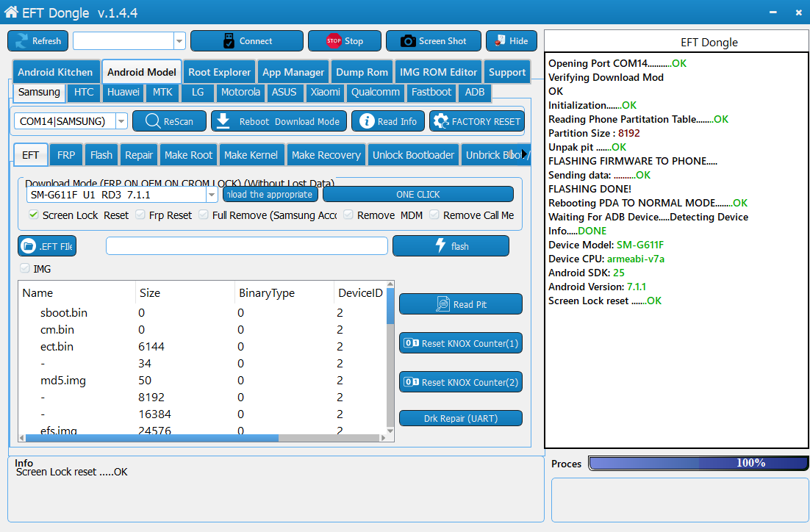Toggle the Remove Call Me checkbox
810x532 pixels.
434,215
